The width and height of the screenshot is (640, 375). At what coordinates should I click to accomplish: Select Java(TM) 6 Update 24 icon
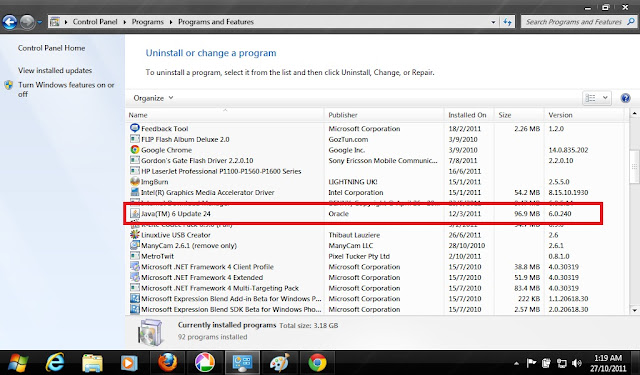(135, 213)
